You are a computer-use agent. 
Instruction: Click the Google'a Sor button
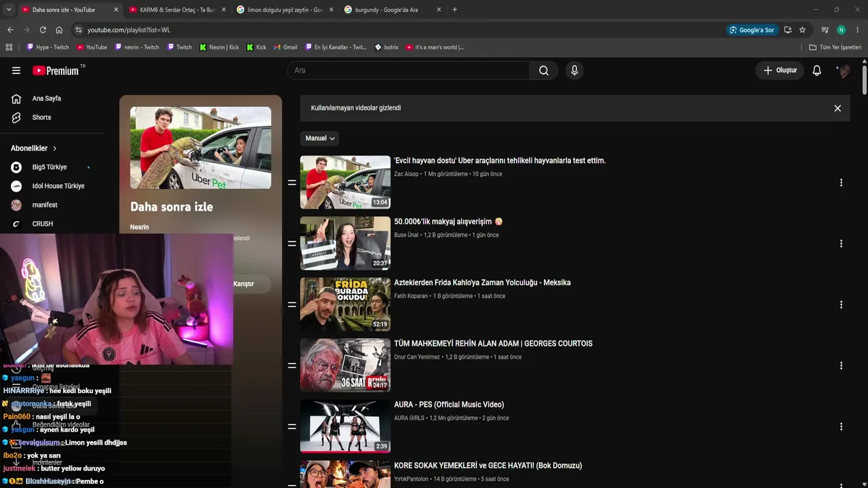pyautogui.click(x=751, y=30)
